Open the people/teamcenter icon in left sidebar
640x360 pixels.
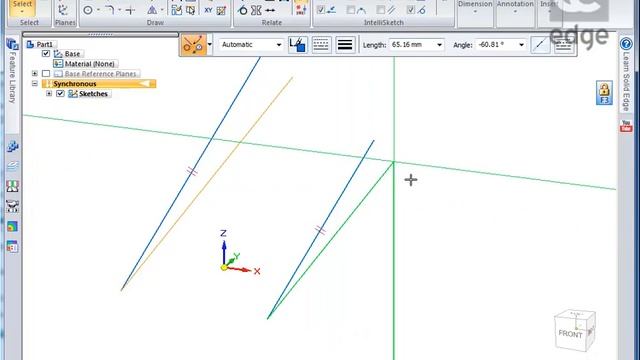[13, 186]
